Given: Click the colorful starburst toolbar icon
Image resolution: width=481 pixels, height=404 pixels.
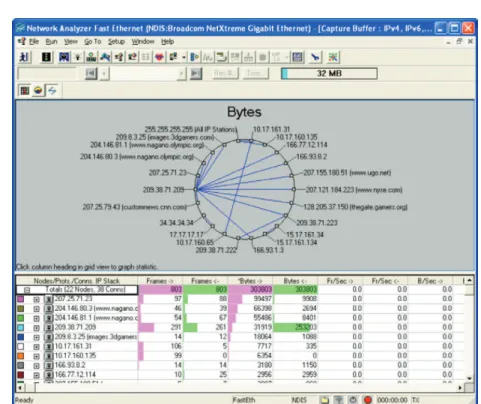Looking at the screenshot, I should (x=333, y=57).
